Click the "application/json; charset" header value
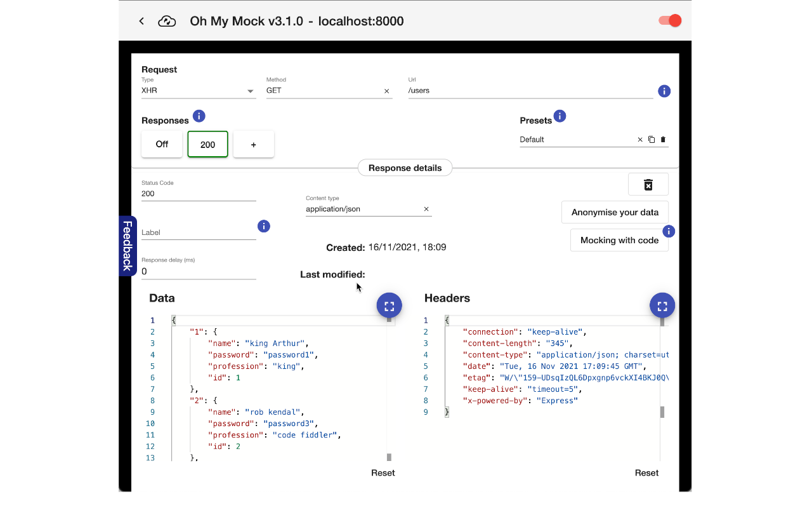The image size is (812, 508). [601, 355]
